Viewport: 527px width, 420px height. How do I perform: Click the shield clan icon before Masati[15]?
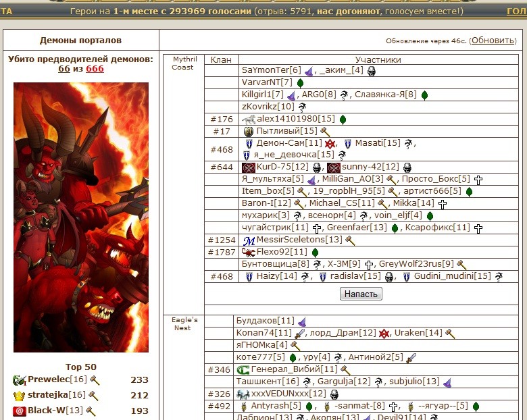[x=348, y=144]
